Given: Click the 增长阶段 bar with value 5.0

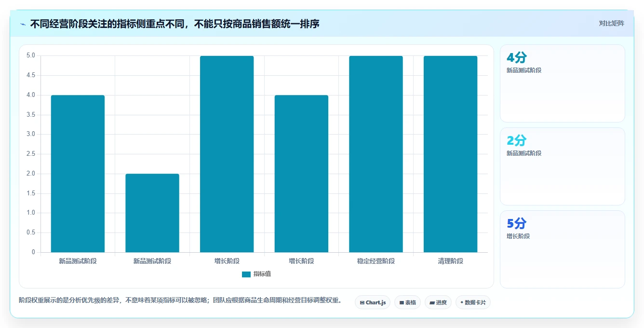Looking at the screenshot, I should tap(227, 154).
